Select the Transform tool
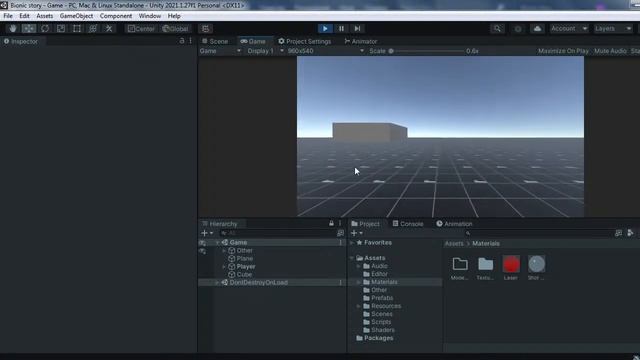This screenshot has height=360, width=640. (x=93, y=29)
